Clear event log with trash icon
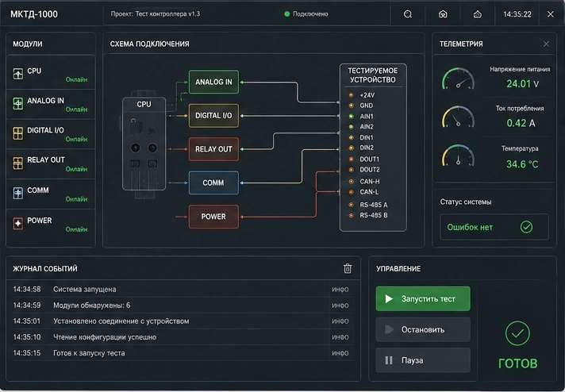Viewport: 565px width, 392px height. [348, 268]
